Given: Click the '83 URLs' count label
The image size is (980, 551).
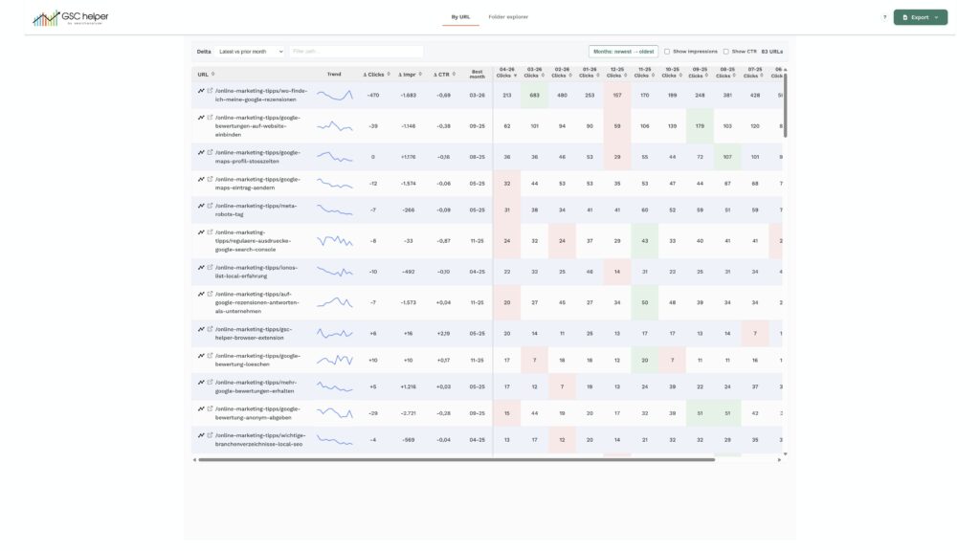Looking at the screenshot, I should [772, 52].
